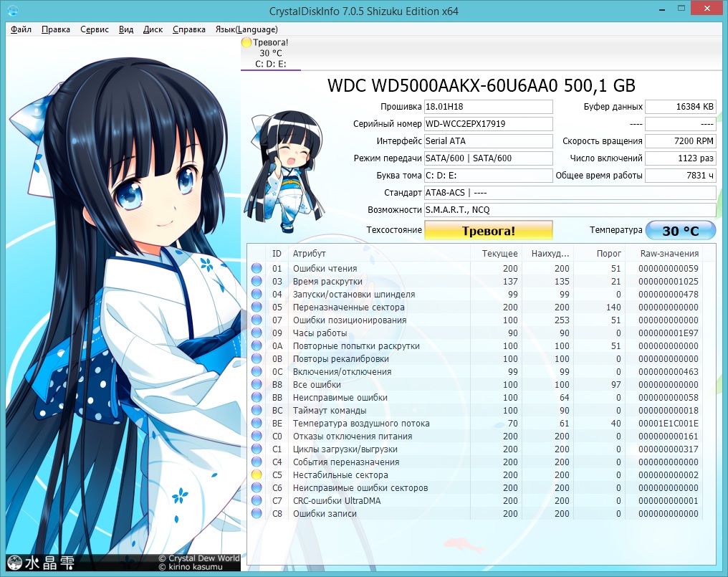Click the Общее время работы field 7831 ч
Screen dimensions: 728x577
(681, 175)
